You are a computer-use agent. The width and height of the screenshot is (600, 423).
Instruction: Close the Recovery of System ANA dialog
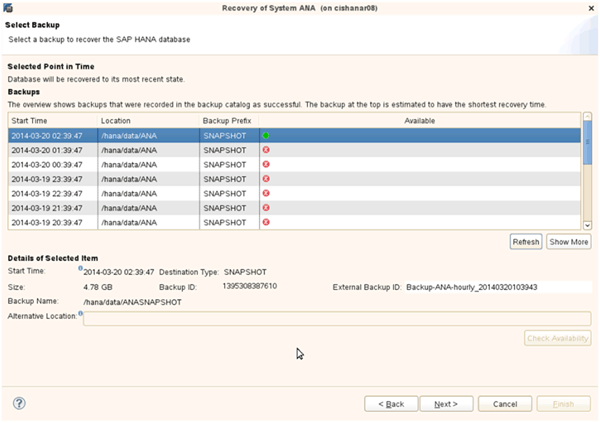pos(591,8)
